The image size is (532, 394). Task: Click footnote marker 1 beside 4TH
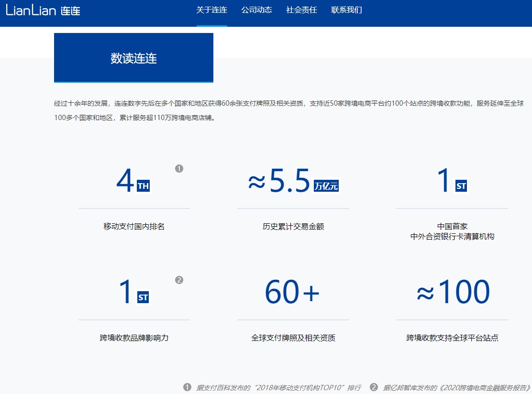click(x=179, y=168)
